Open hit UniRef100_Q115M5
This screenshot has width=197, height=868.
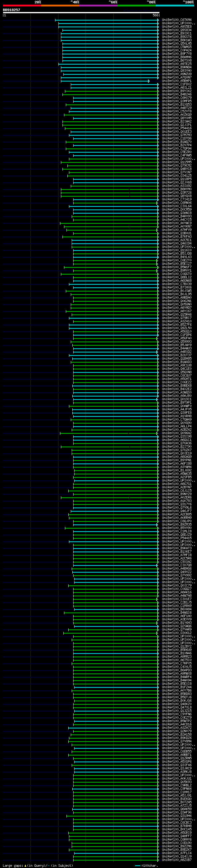[x=177, y=162]
